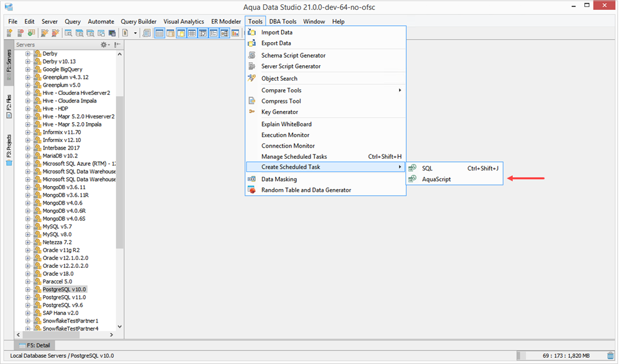The height and width of the screenshot is (364, 619).
Task: Click the scroll down arrow in servers tree
Action: click(x=120, y=327)
